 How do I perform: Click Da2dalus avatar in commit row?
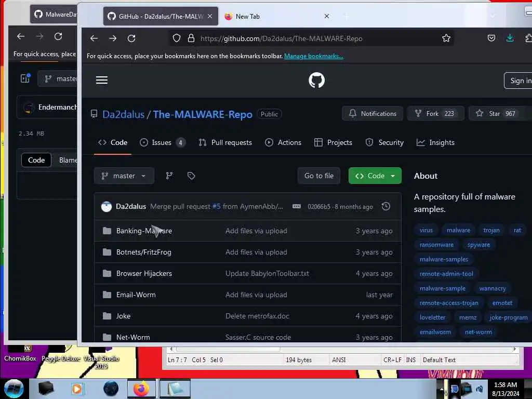point(107,207)
